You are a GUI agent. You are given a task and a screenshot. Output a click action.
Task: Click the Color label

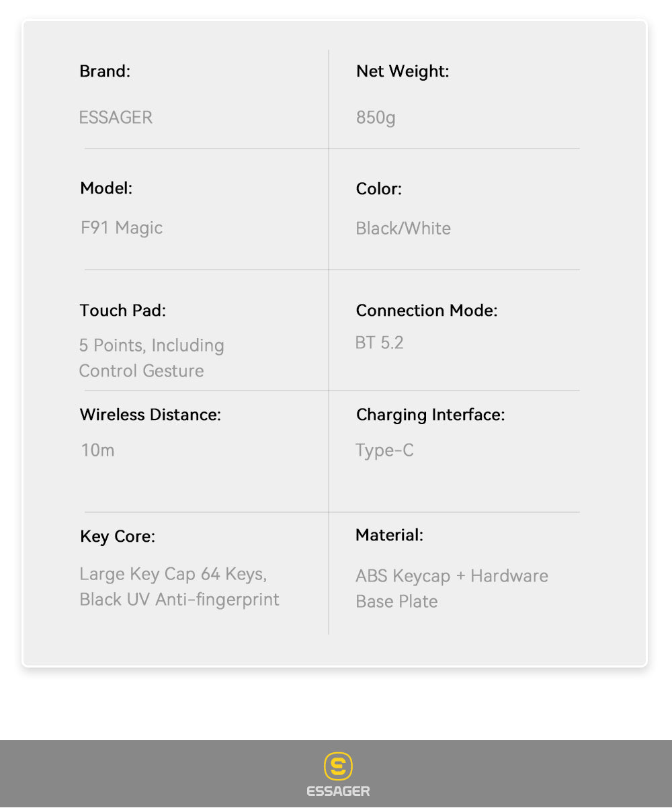coord(379,189)
